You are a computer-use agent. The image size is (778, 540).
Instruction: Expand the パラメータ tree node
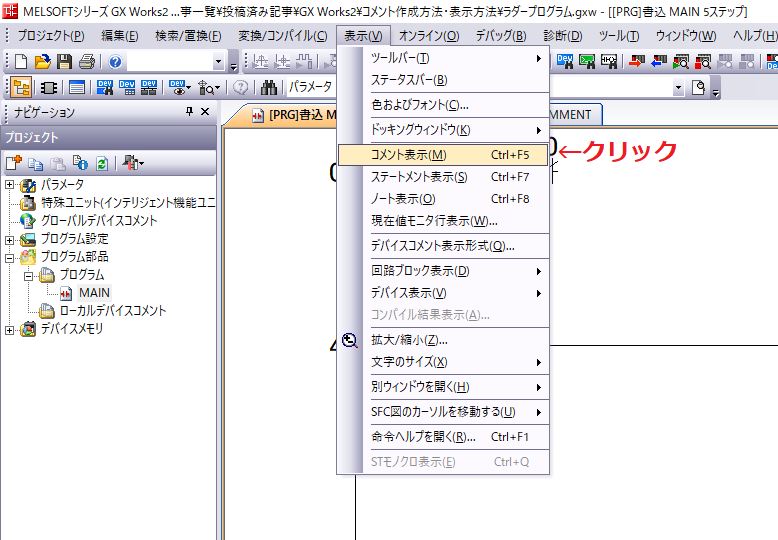pyautogui.click(x=9, y=185)
